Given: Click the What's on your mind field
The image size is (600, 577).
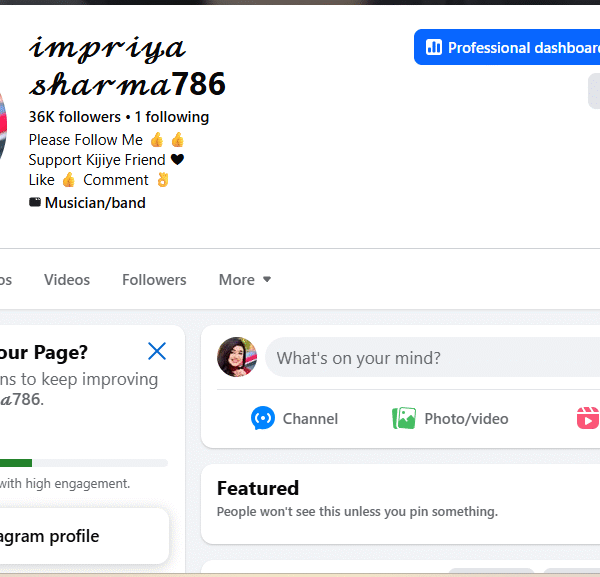Looking at the screenshot, I should [x=432, y=357].
